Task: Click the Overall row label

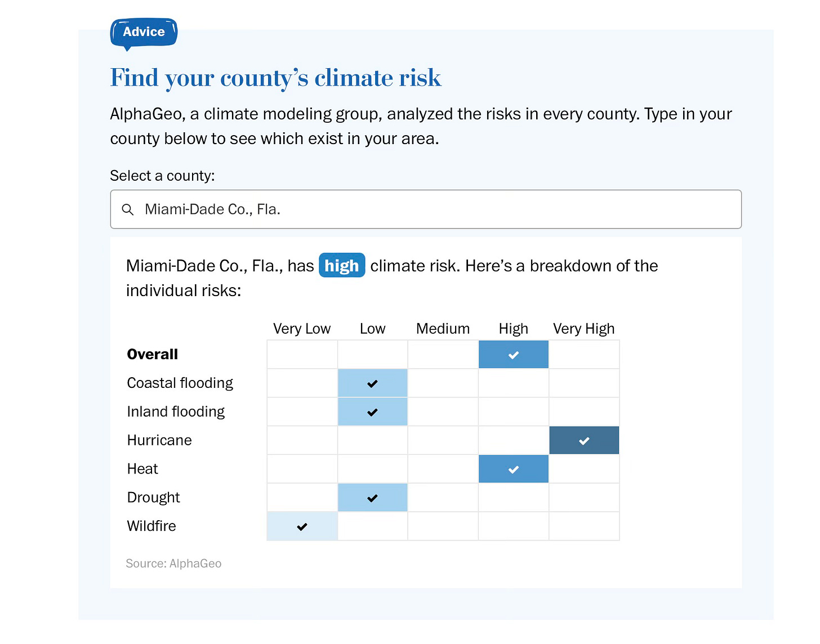Action: tap(153, 354)
